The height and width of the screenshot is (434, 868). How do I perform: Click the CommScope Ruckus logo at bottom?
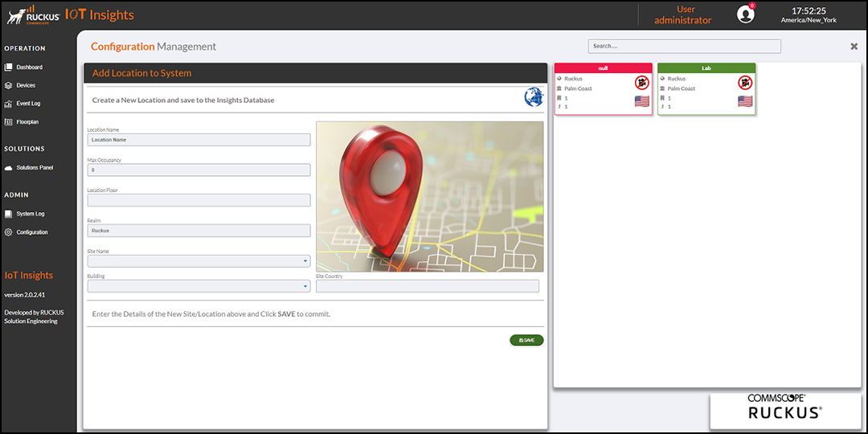[785, 407]
